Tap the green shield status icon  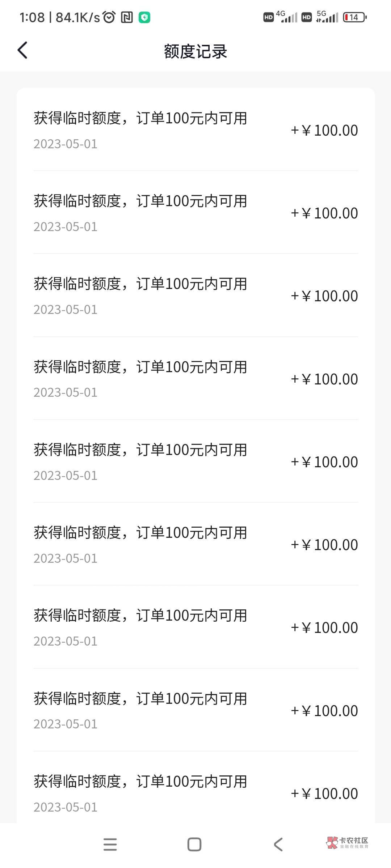[x=144, y=17]
